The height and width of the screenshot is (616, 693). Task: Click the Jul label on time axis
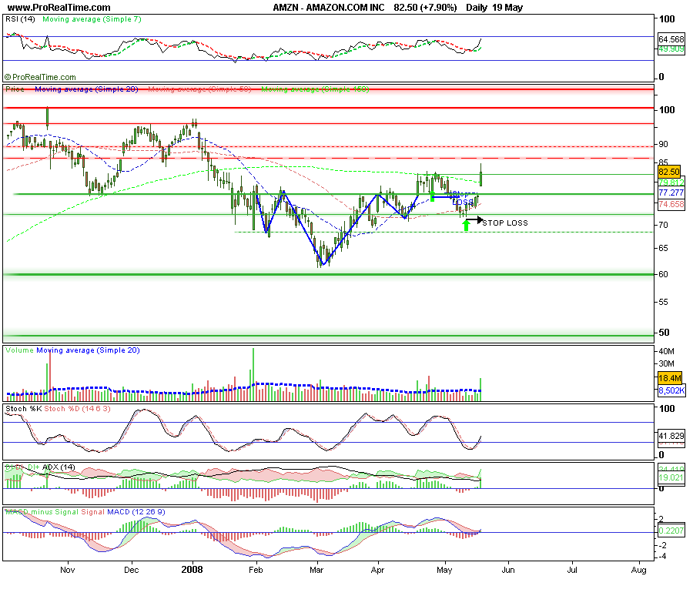572,570
